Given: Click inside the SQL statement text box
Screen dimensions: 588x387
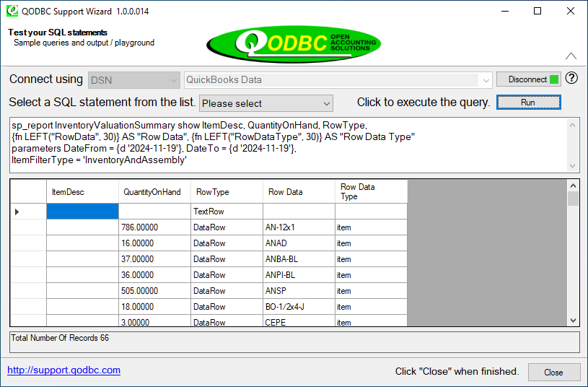Looking at the screenshot, I should 289,145.
